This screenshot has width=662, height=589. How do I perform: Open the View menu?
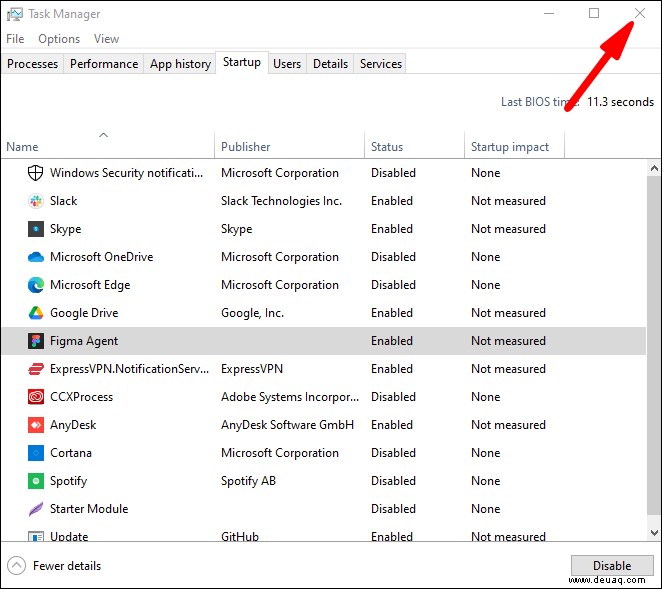[x=106, y=39]
